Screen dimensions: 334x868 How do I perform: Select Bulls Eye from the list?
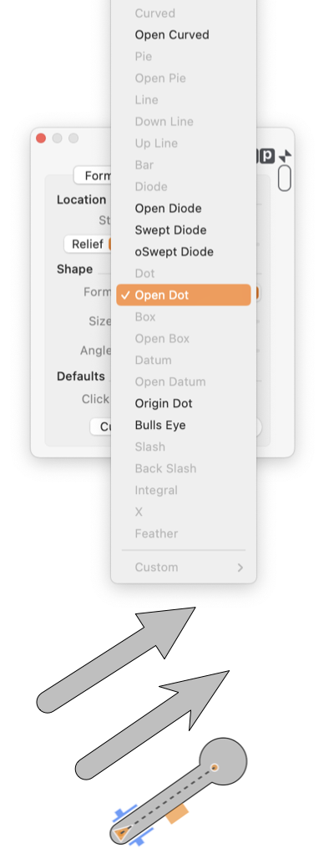coord(160,425)
